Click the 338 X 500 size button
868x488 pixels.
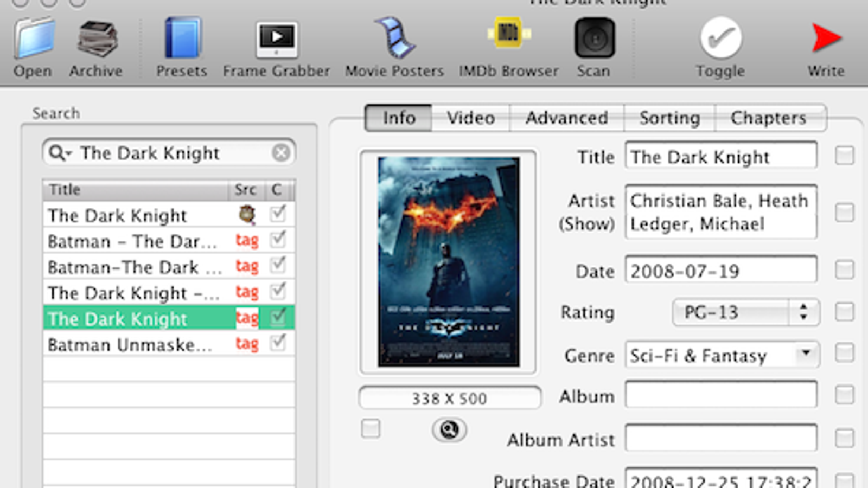click(x=450, y=398)
